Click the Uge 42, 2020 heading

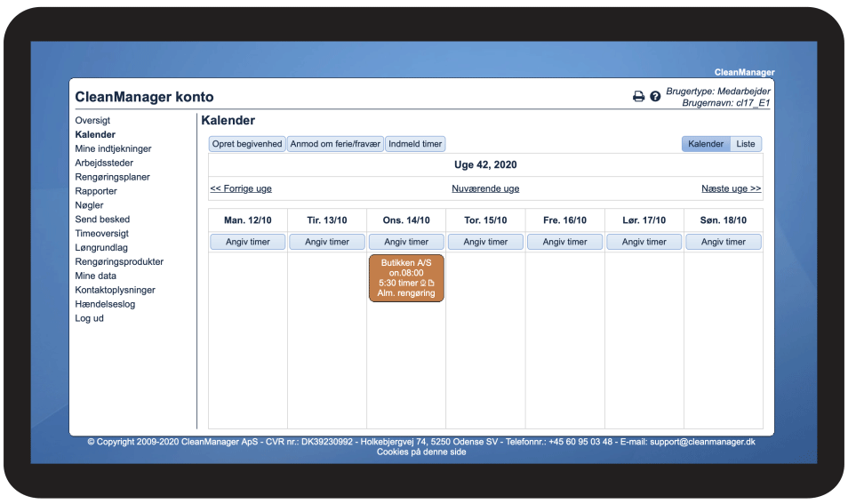(x=485, y=164)
